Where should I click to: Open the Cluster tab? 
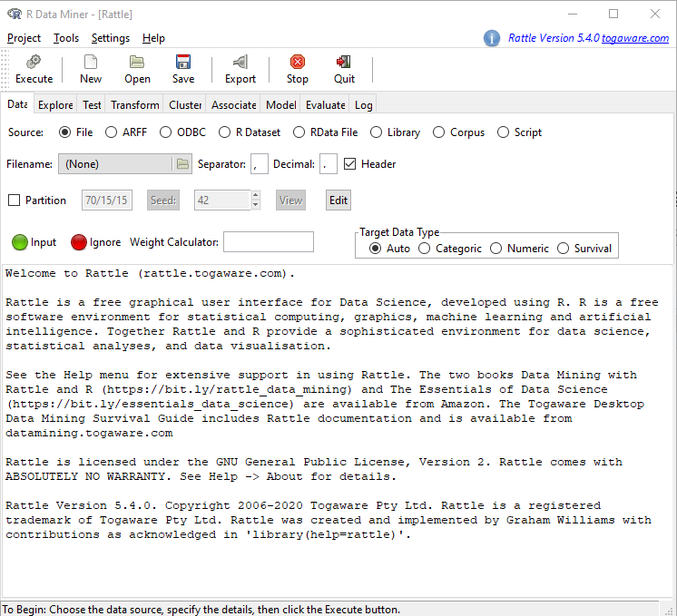pos(185,105)
